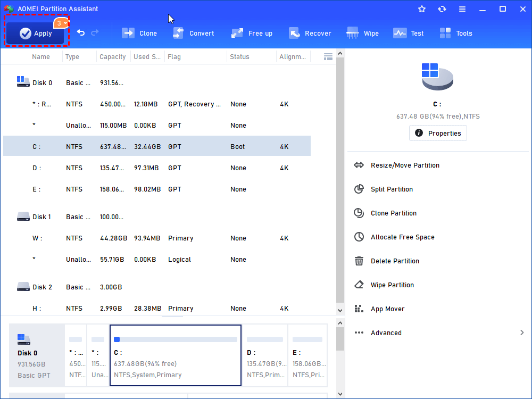The image size is (532, 399).
Task: Click the star favorites icon in title bar
Action: coord(422,9)
